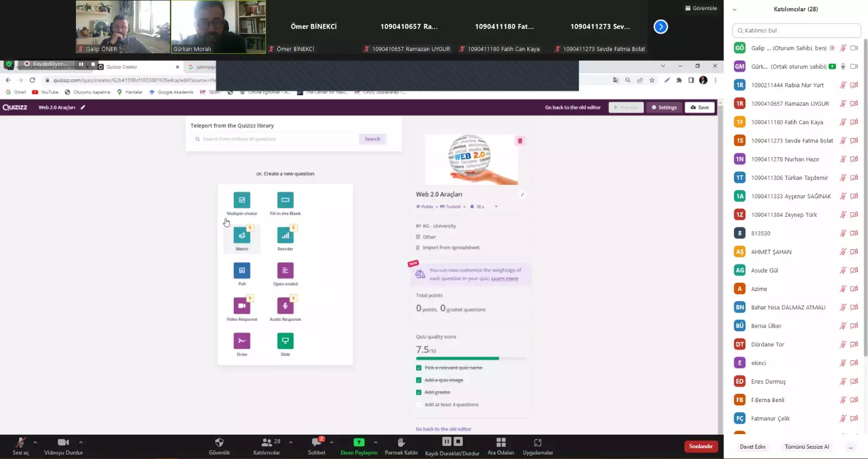
Task: Open quiz time-per-question dropdown caret
Action: coord(496,206)
